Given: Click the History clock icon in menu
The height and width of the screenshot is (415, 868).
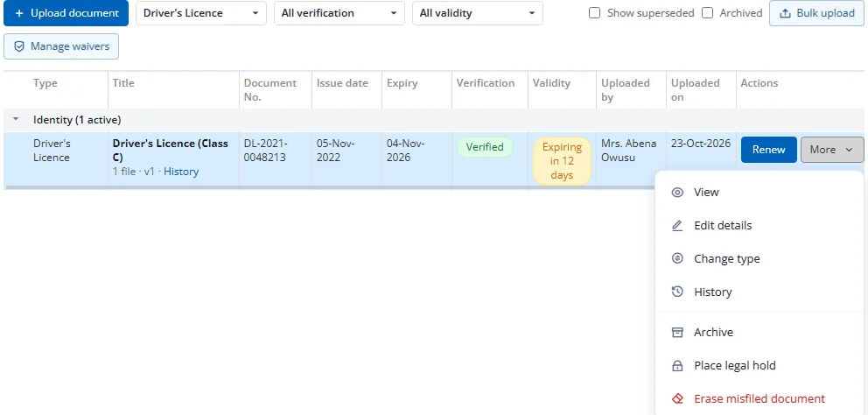Looking at the screenshot, I should [677, 292].
